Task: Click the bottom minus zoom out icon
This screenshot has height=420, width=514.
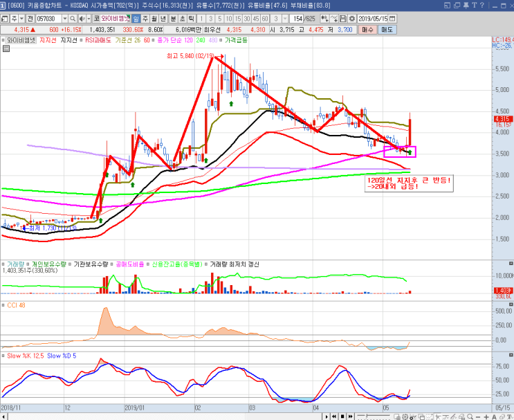Action: (x=478, y=417)
